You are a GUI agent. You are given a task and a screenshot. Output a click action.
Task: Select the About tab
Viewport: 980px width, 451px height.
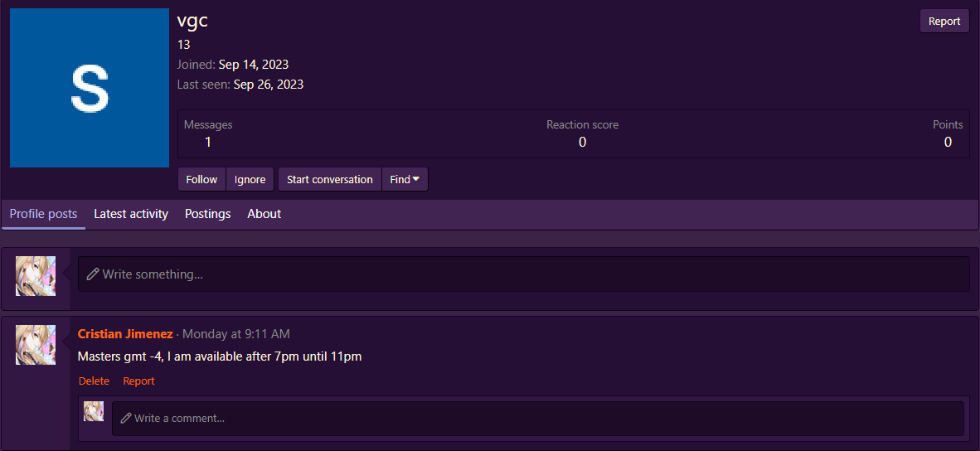coord(264,214)
